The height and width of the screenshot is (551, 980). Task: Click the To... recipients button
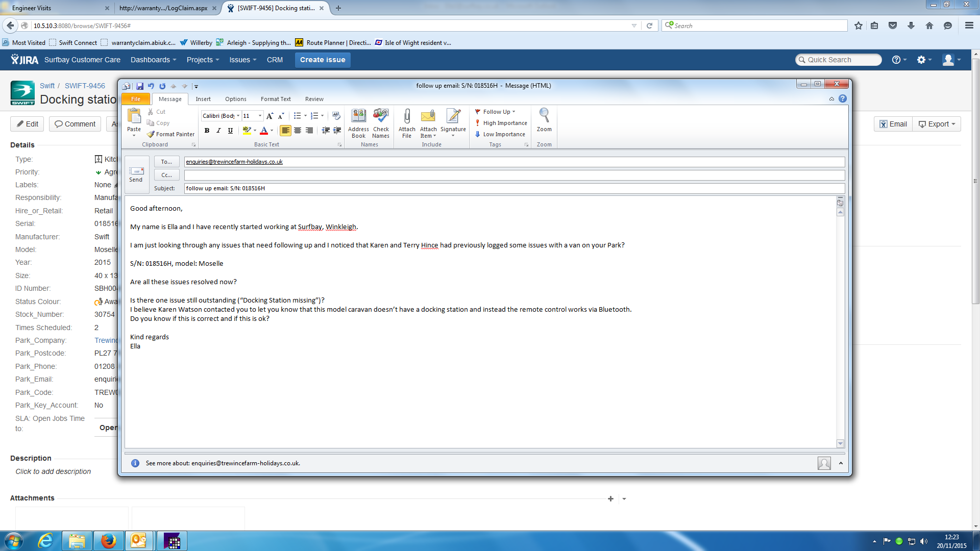tap(166, 162)
